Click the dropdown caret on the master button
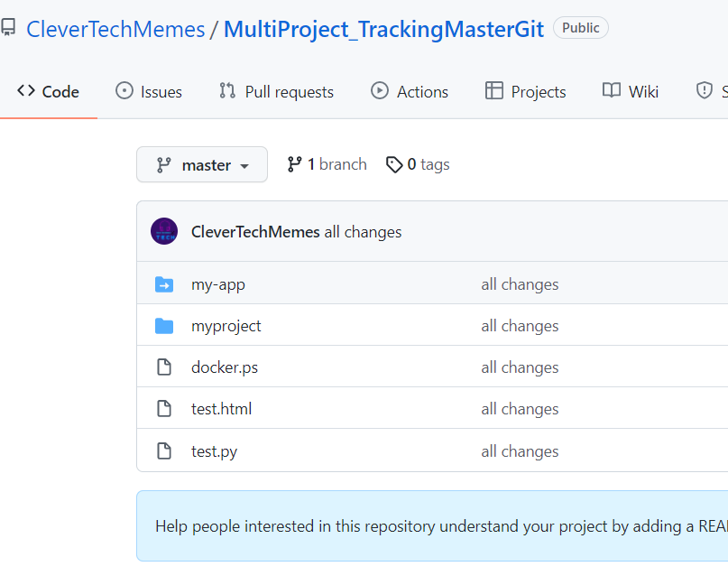Image resolution: width=728 pixels, height=585 pixels. (244, 166)
